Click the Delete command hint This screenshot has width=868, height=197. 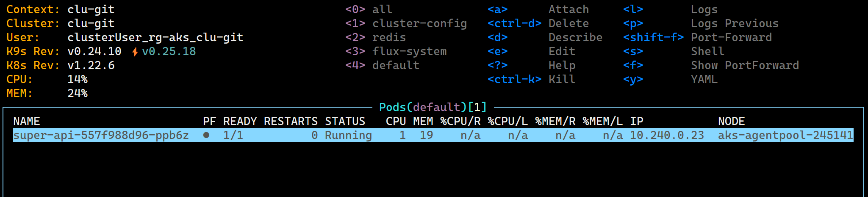coord(568,23)
